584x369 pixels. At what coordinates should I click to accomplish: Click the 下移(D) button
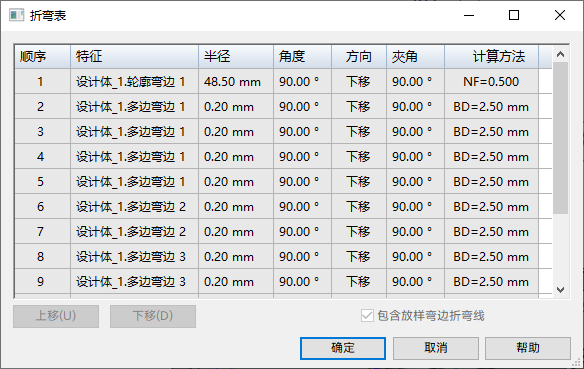coord(153,316)
